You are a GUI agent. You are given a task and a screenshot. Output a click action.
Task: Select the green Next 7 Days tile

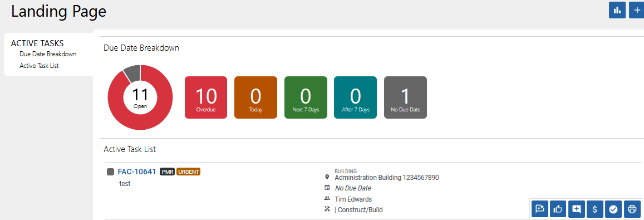click(306, 97)
